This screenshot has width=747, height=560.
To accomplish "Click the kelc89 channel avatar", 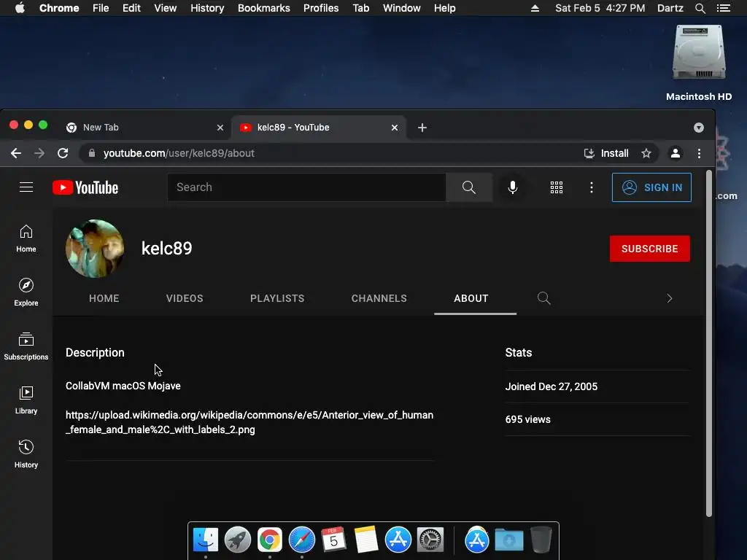I will (x=95, y=249).
